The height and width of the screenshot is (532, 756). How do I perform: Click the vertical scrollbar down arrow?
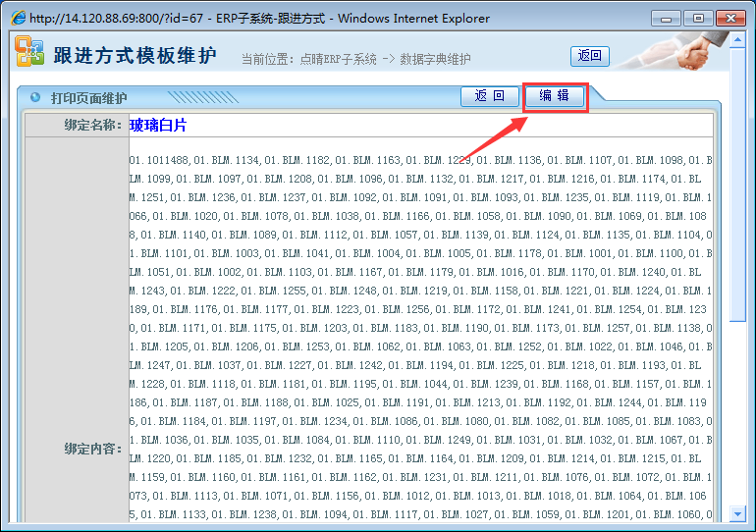(x=738, y=512)
